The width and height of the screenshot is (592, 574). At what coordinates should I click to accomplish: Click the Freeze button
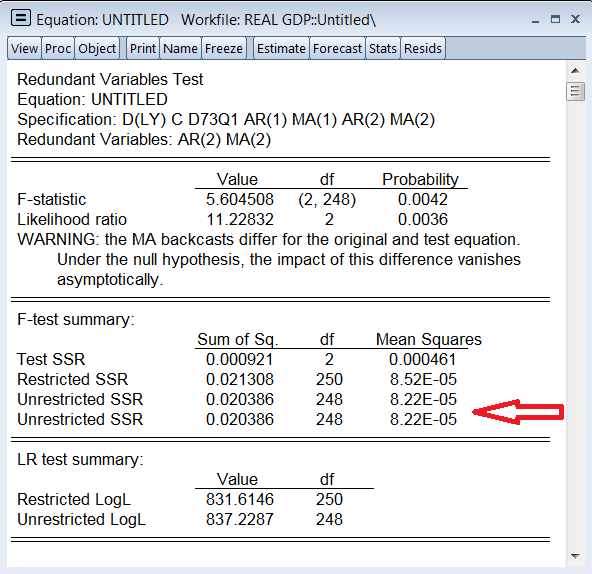tap(224, 48)
